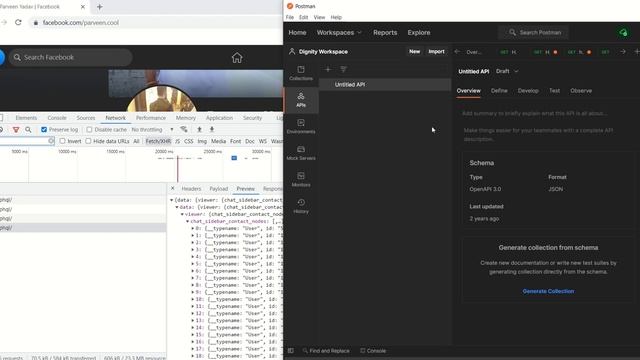Image resolution: width=640 pixels, height=360 pixels.
Task: Click the DevTools network search magnifier icon
Action: tap(28, 129)
